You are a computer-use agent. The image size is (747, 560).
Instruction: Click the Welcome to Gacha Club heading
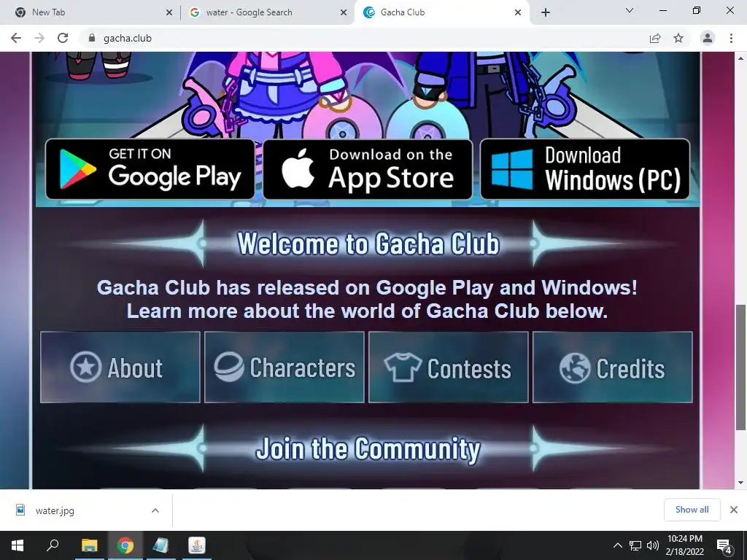(x=368, y=244)
